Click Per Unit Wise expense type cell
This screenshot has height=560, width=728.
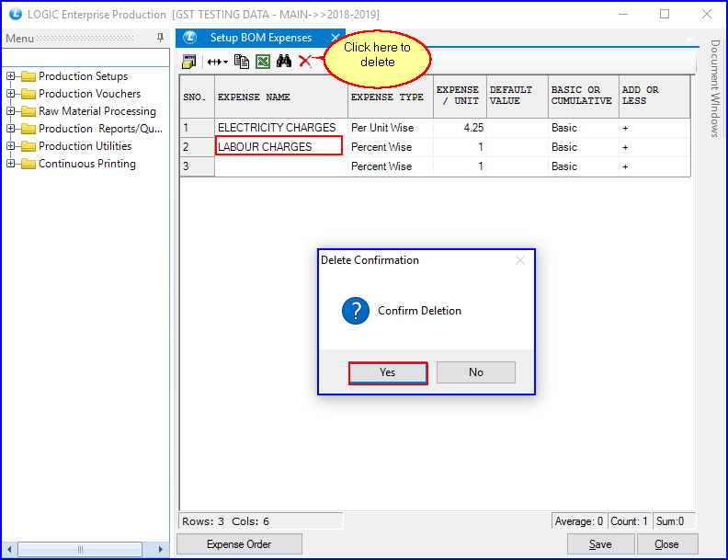390,128
